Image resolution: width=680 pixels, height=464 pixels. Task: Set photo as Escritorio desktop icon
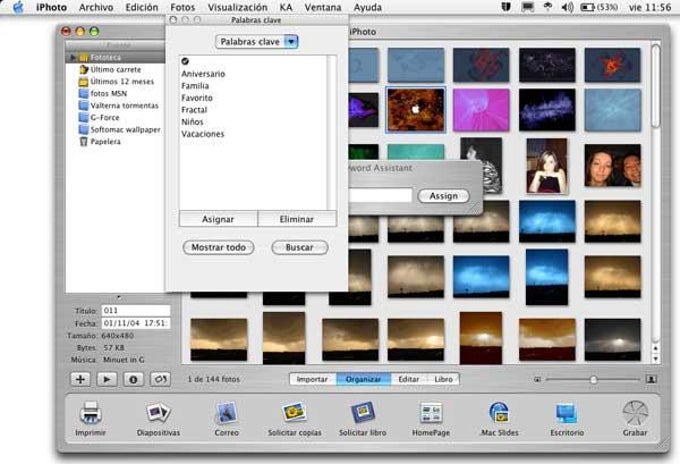567,412
